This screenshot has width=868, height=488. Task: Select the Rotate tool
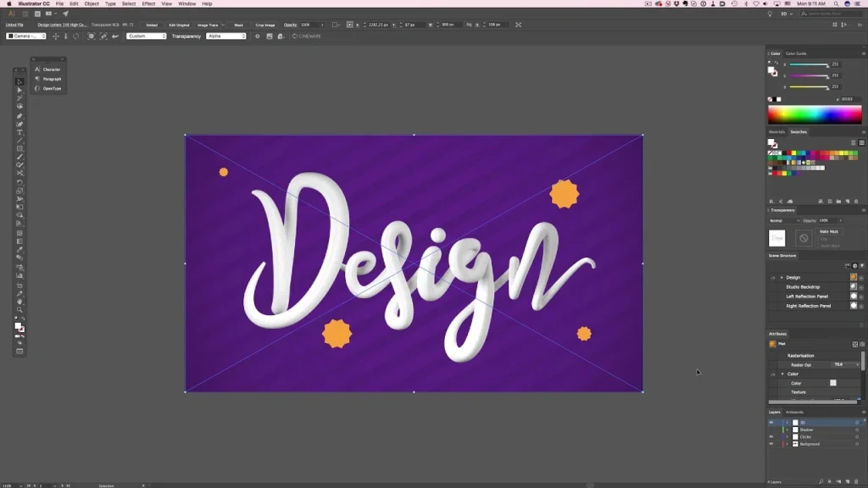19,183
